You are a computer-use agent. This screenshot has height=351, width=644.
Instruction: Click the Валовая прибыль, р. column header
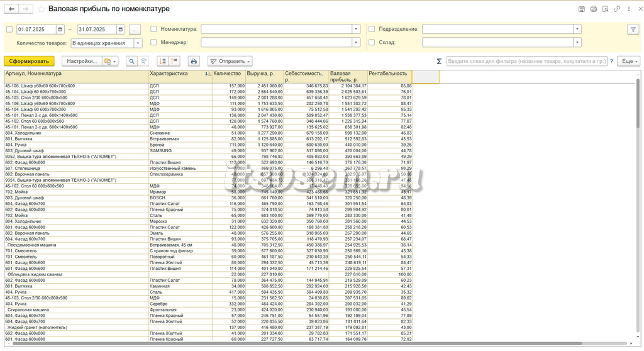point(348,77)
